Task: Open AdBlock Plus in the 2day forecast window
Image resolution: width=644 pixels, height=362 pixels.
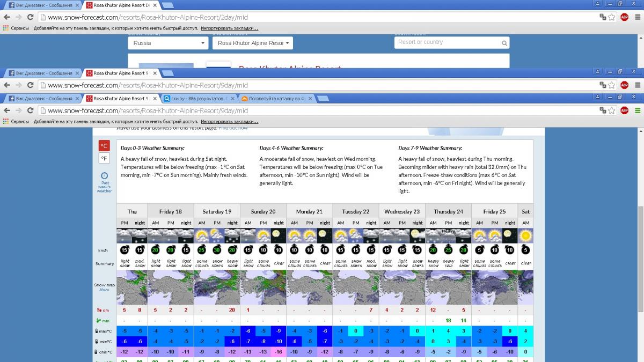Action: 624,17
